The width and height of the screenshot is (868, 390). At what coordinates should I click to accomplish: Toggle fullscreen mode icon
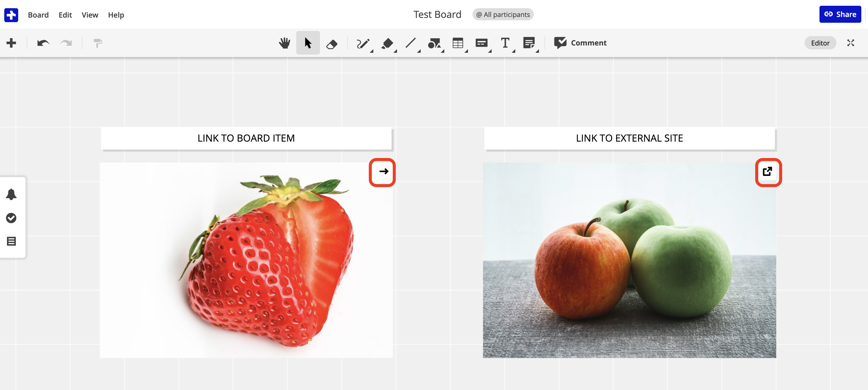point(850,43)
